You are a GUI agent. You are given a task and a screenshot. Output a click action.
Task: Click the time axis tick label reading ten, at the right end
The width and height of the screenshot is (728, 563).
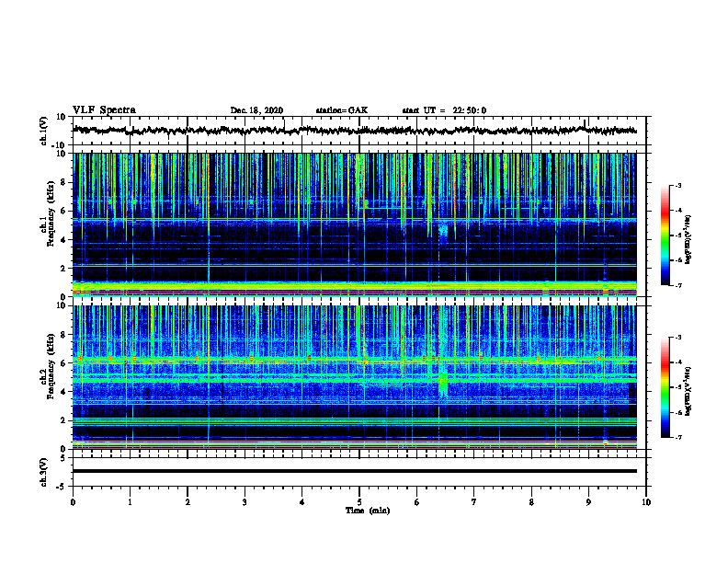point(646,502)
